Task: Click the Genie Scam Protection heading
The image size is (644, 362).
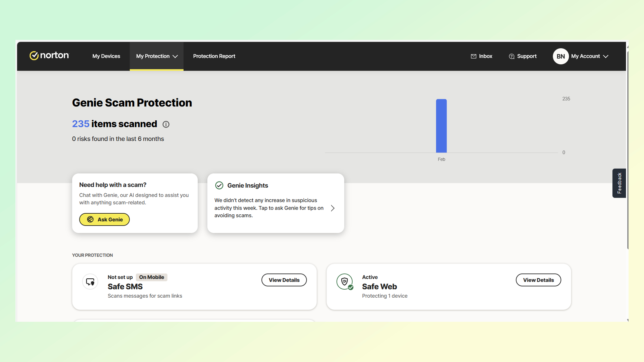Action: [x=132, y=103]
